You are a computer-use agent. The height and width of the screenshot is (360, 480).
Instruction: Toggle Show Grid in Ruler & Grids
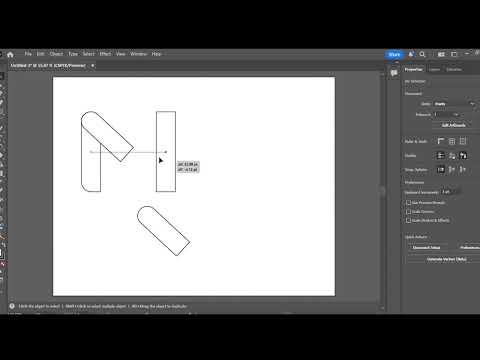click(x=452, y=141)
